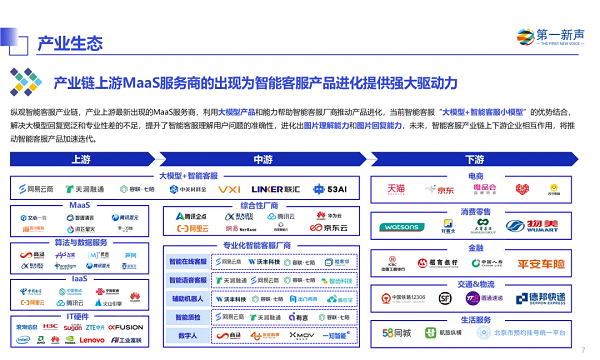The width and height of the screenshot is (600, 360).
Task: Click the 产业生态 slide title
Action: (x=70, y=43)
